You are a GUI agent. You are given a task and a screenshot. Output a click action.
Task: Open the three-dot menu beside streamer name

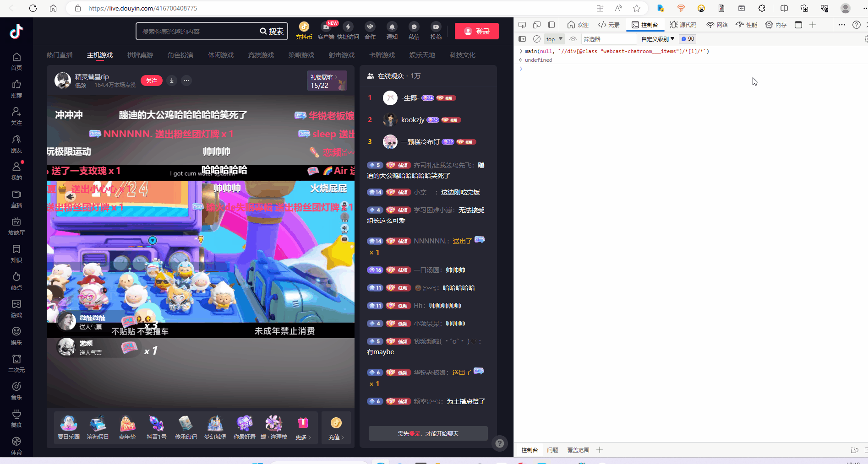point(186,81)
